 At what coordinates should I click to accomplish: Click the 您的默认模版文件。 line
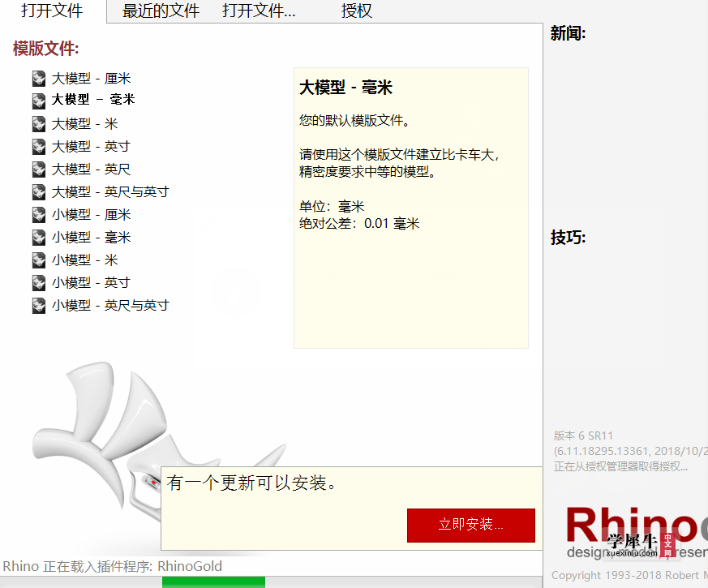click(354, 121)
